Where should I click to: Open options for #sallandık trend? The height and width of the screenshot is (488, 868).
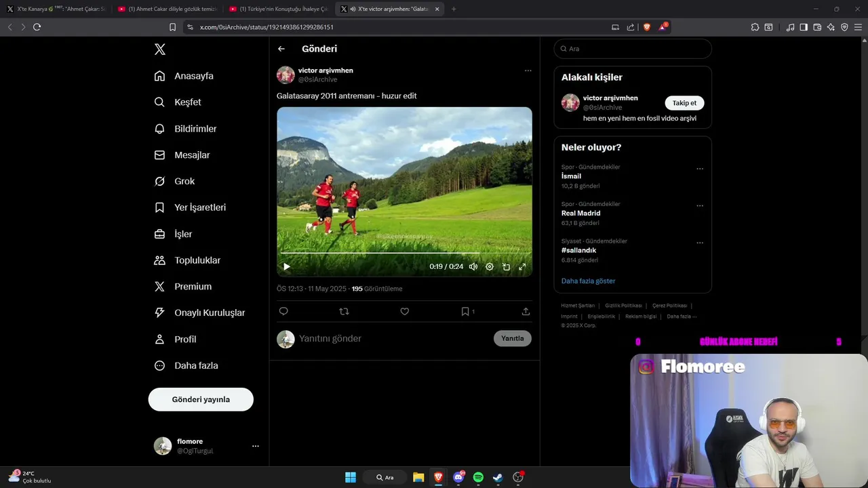(700, 243)
